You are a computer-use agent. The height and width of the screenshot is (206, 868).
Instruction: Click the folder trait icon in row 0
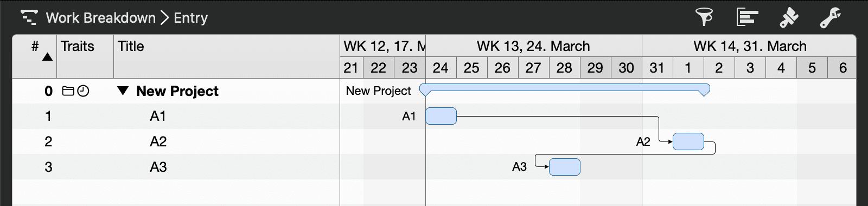68,91
